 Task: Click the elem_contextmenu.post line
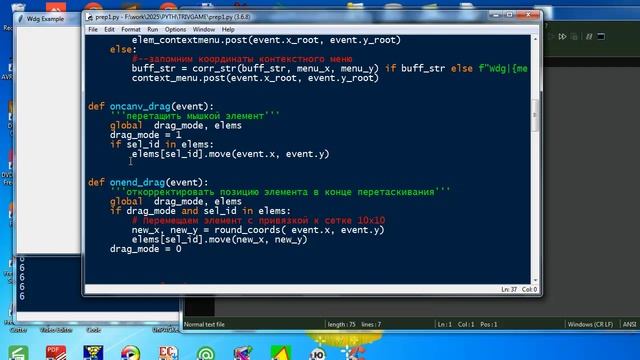tap(266, 40)
